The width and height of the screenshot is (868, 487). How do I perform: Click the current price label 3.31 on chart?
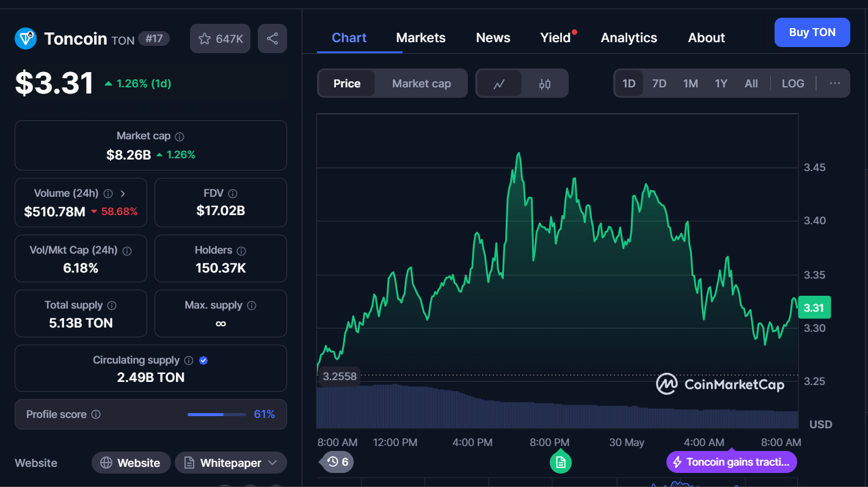coord(814,307)
